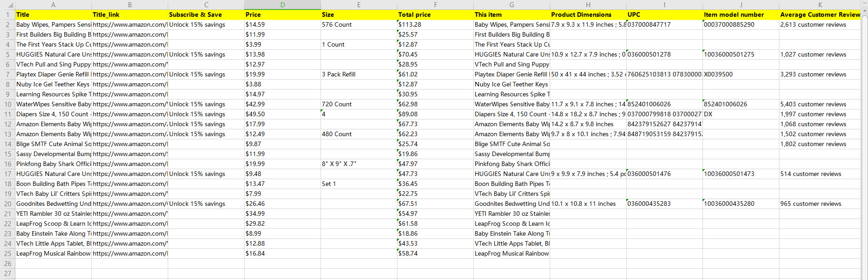
Task: Select row 25 header
Action: click(x=8, y=254)
